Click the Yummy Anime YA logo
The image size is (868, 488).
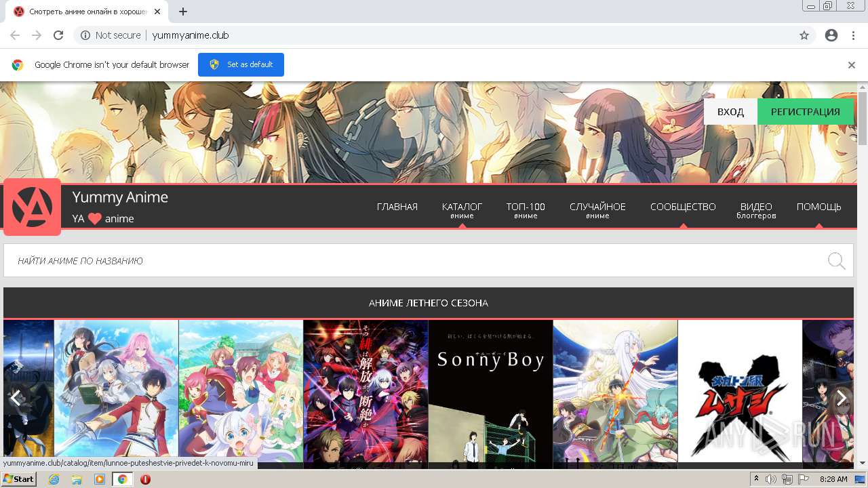point(32,207)
